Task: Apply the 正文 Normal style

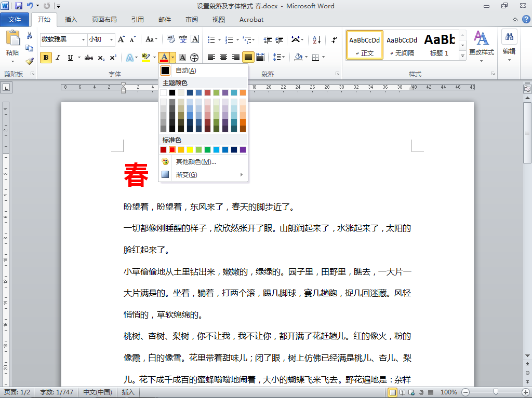Action: [365, 45]
